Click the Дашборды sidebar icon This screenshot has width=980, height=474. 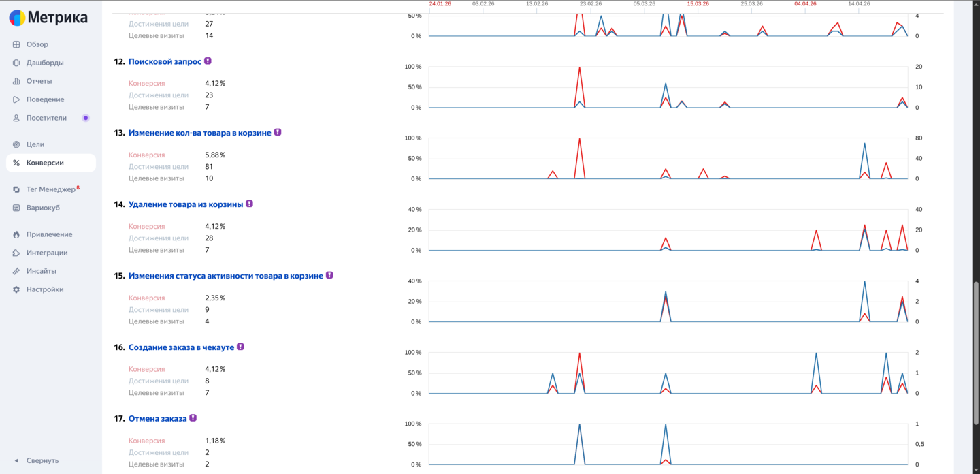(16, 63)
